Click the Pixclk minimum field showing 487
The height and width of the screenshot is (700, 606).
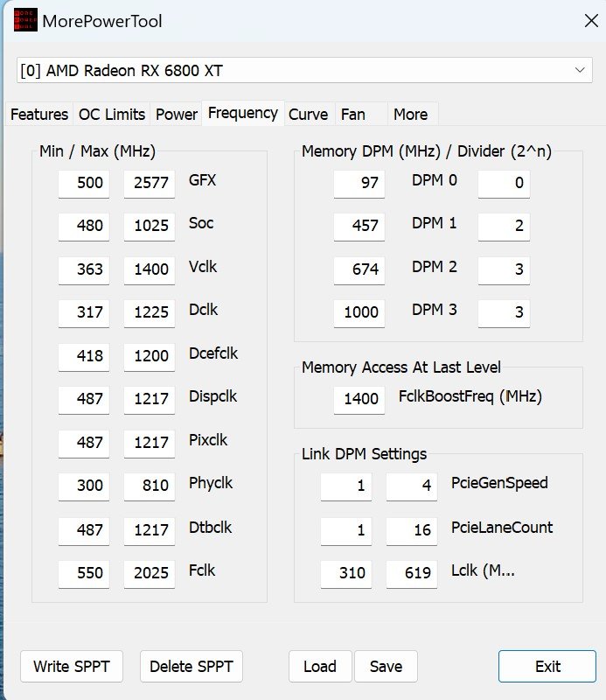pyautogui.click(x=84, y=443)
